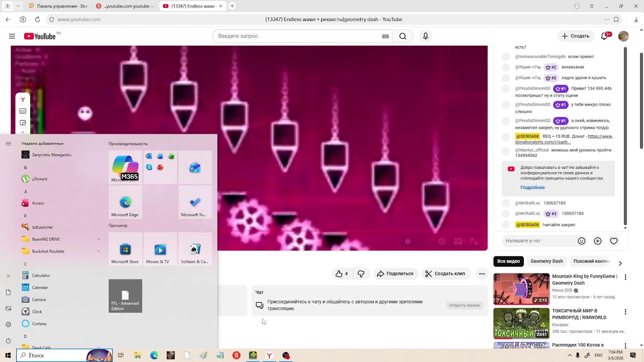The image size is (644, 362).
Task: Open the on-screen keyboard in the search box
Action: [x=385, y=36]
